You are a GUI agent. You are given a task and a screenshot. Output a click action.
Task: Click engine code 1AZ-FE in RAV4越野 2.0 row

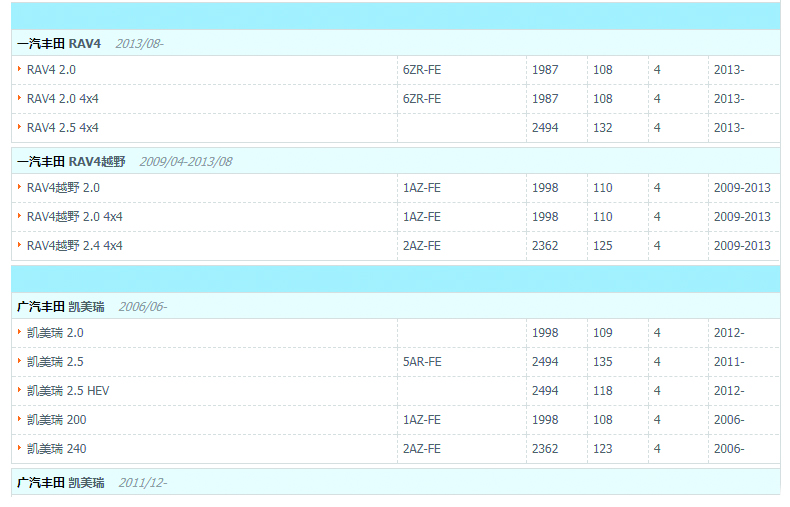coord(422,188)
